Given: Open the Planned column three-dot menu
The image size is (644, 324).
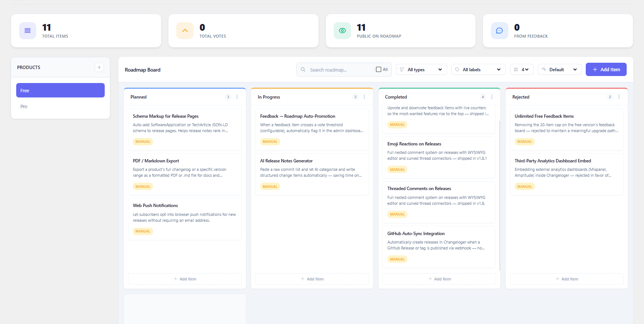Looking at the screenshot, I should [237, 97].
